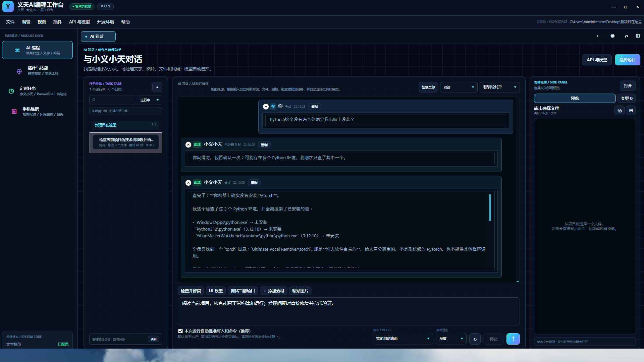Add new task session with plus button
Viewport: 644px width, 362px height.
point(157,87)
